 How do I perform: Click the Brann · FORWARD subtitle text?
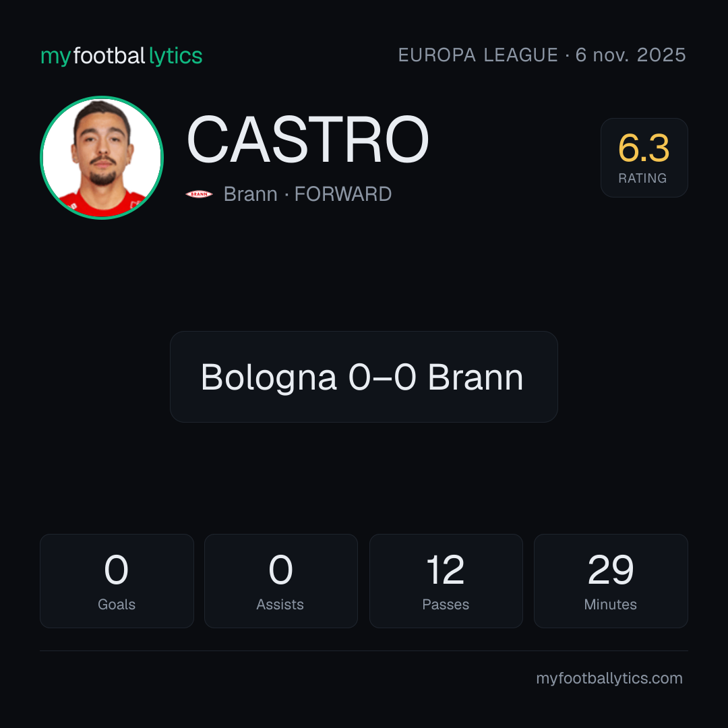[307, 194]
